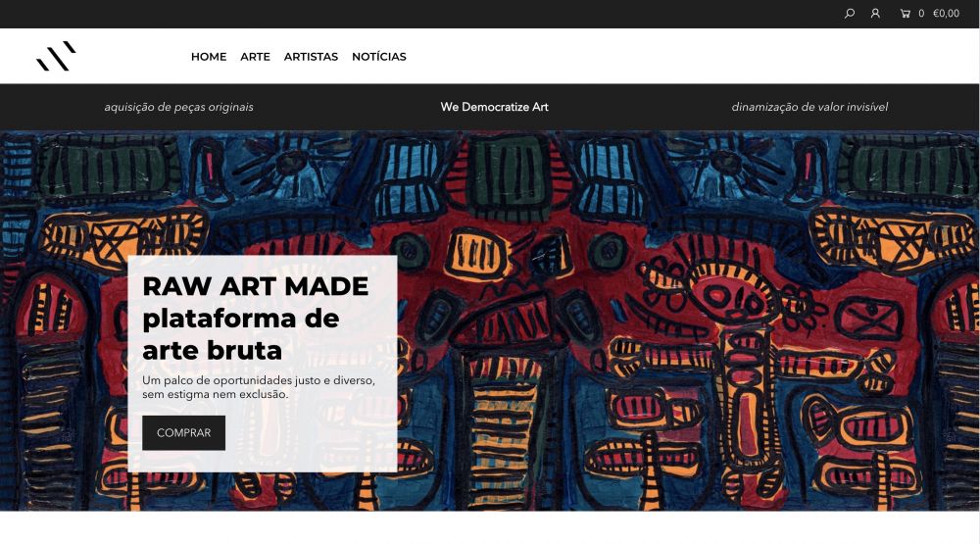The width and height of the screenshot is (980, 544).
Task: Click the COMPRAR button
Action: click(184, 432)
